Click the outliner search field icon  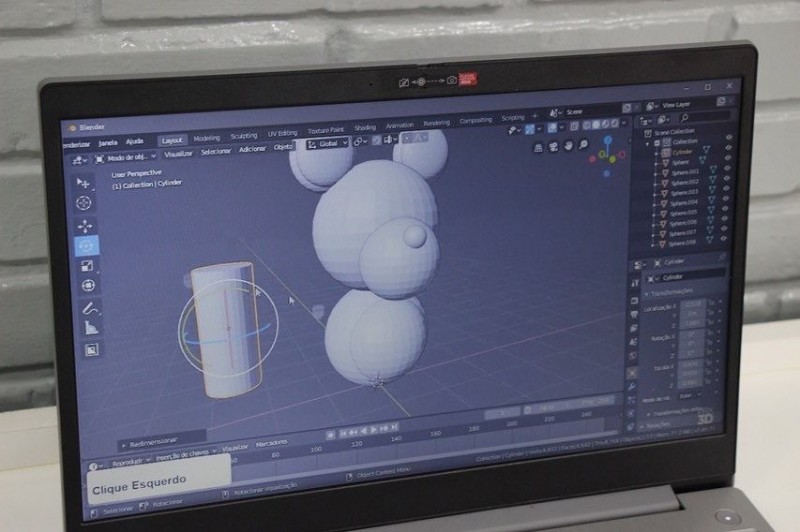click(685, 118)
